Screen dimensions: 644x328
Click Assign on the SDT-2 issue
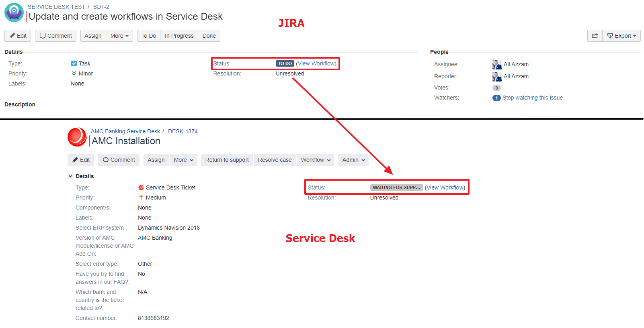(x=93, y=36)
